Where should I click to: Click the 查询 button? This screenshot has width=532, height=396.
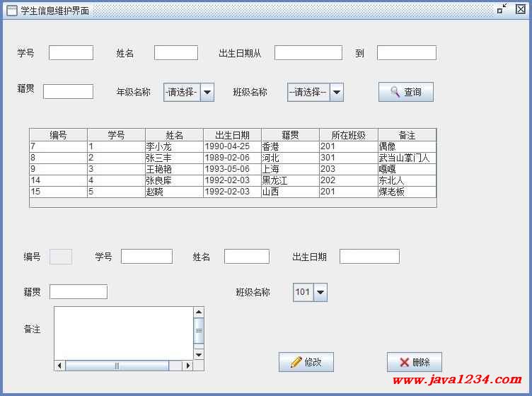tap(406, 92)
